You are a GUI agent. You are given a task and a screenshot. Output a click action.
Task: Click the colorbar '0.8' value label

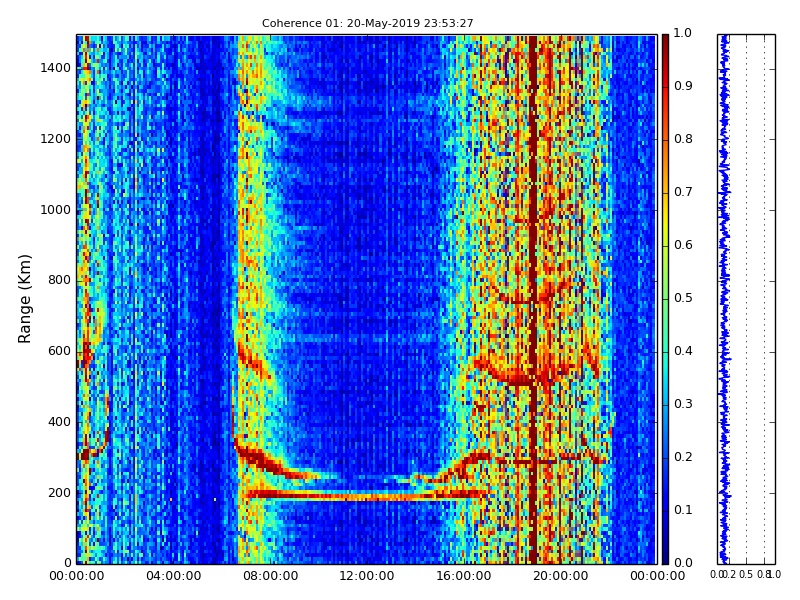(683, 139)
